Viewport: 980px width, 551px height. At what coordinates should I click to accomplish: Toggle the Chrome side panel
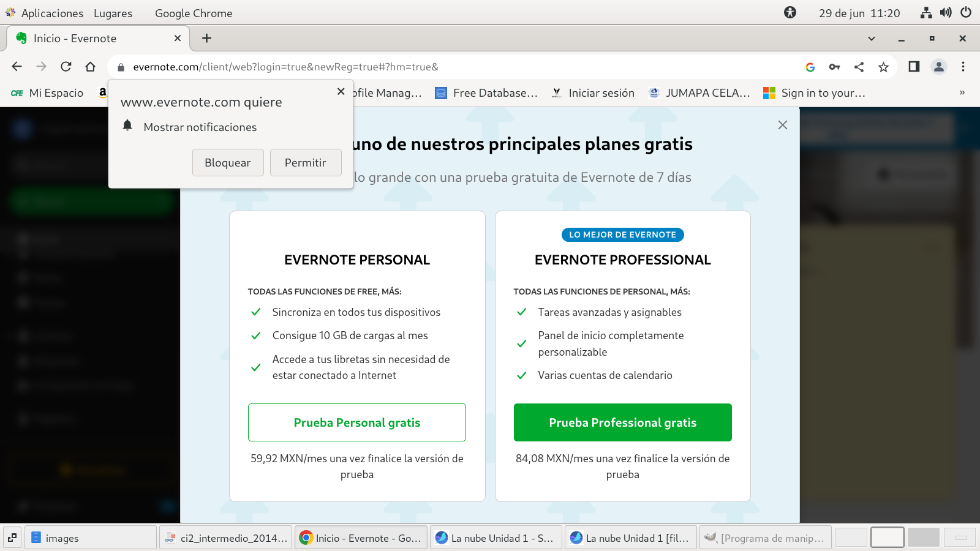tap(914, 67)
